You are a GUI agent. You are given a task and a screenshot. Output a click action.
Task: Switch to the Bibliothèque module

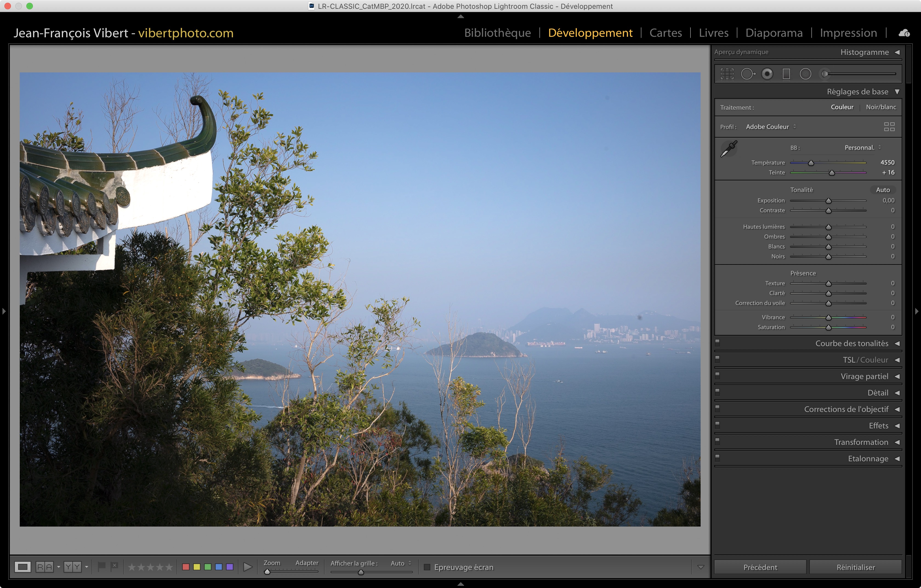tap(497, 33)
